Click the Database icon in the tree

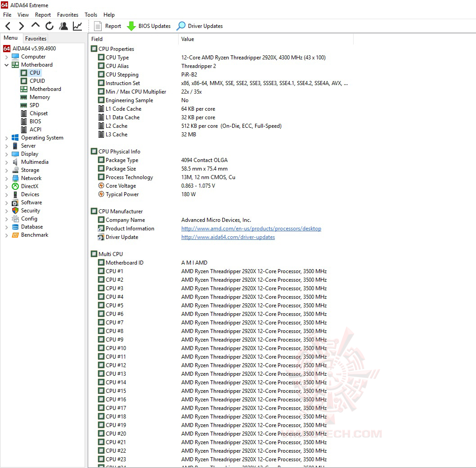pos(15,227)
